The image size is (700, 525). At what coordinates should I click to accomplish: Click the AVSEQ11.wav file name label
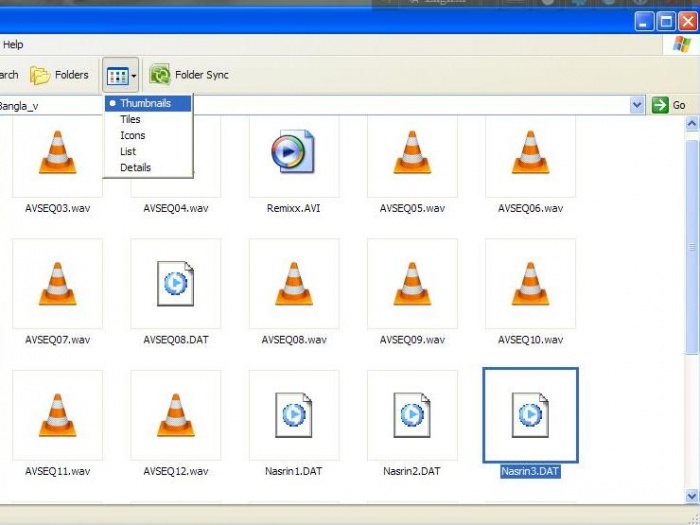58,471
